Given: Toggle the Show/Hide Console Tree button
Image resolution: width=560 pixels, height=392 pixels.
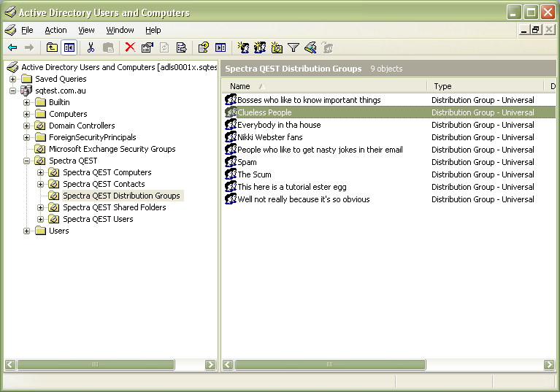Looking at the screenshot, I should coord(69,47).
